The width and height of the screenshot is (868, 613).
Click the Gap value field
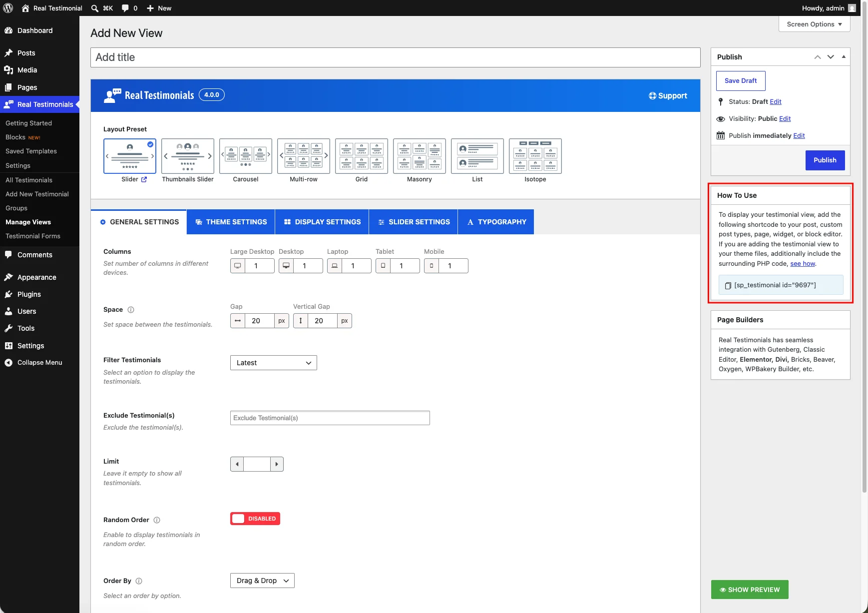(260, 321)
